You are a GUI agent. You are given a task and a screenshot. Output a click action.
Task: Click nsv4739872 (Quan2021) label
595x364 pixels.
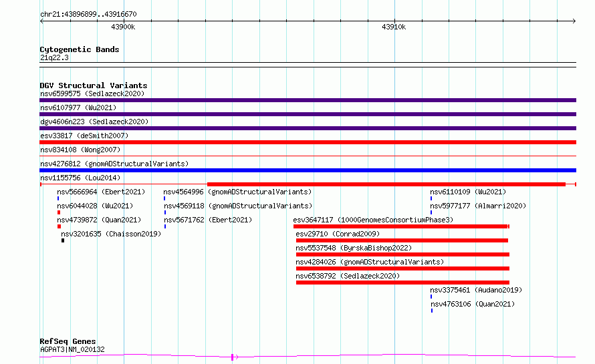(x=99, y=220)
